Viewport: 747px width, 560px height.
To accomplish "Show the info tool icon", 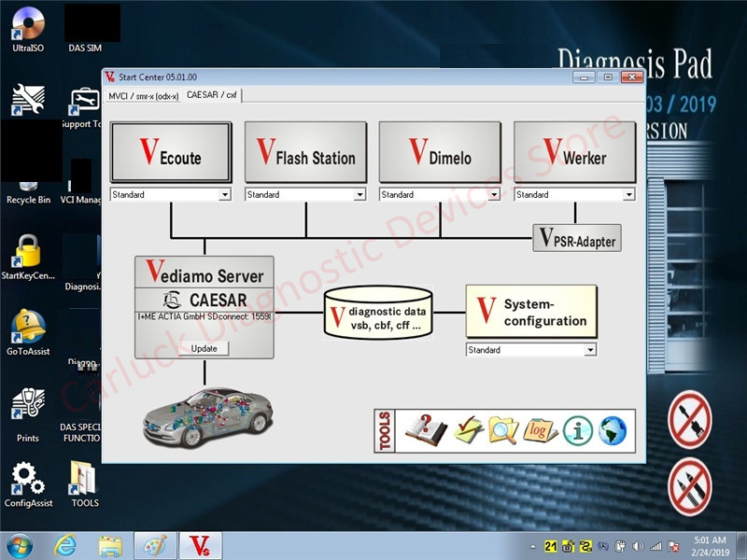I will pyautogui.click(x=577, y=431).
